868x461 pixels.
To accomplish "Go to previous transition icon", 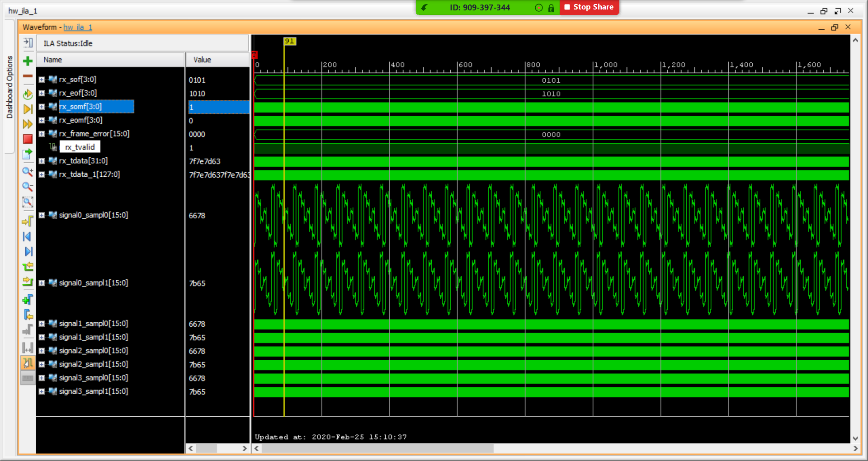I will click(x=28, y=267).
